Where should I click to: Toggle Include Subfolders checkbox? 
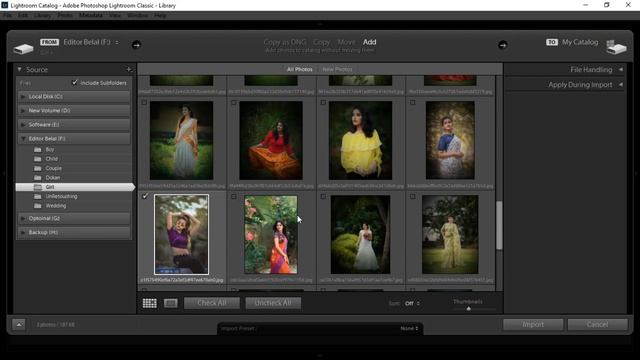75,82
